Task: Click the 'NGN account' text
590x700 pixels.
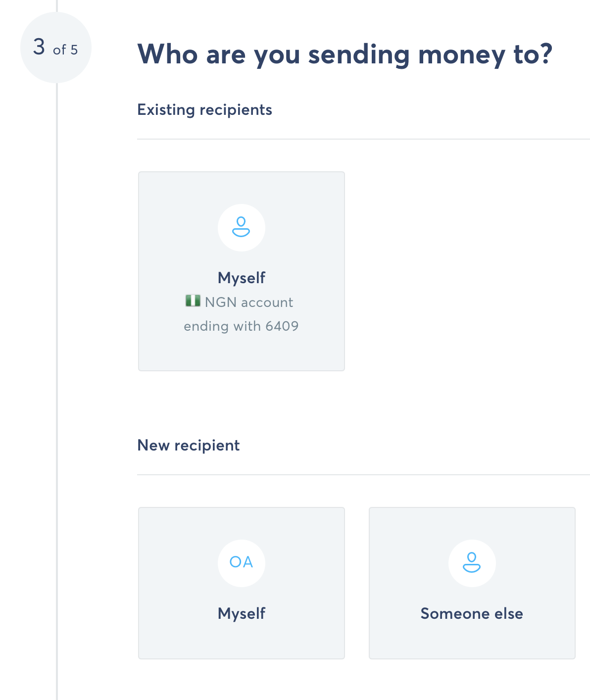Action: click(x=249, y=302)
